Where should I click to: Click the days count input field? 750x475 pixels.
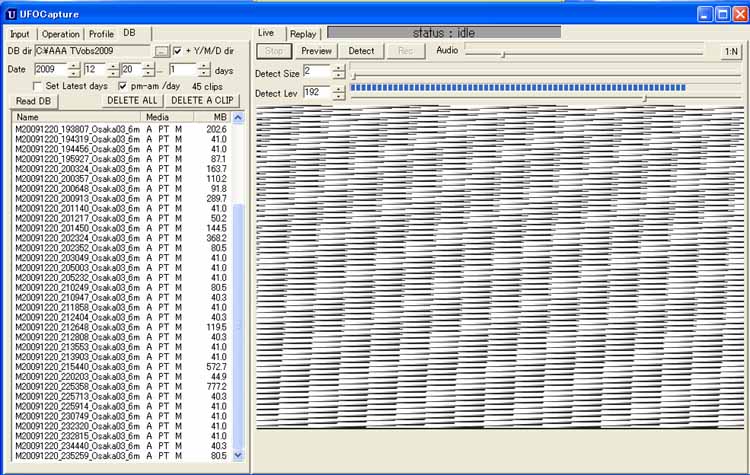(x=183, y=70)
